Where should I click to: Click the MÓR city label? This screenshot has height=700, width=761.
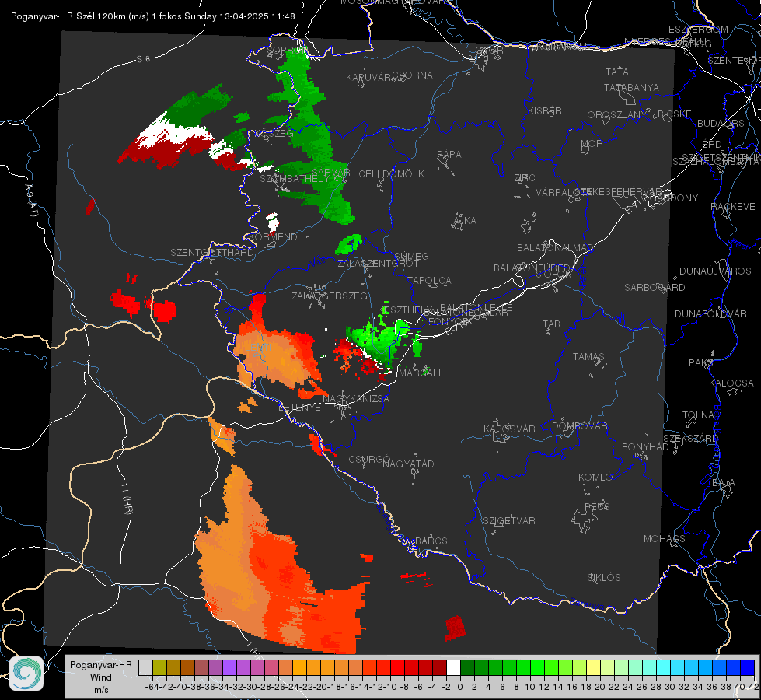pos(592,143)
